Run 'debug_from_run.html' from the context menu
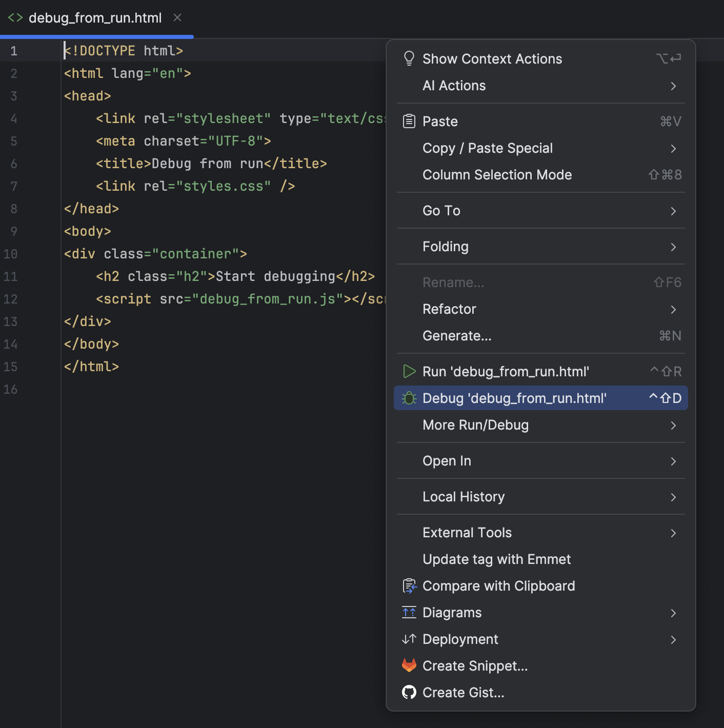724x728 pixels. (540, 372)
